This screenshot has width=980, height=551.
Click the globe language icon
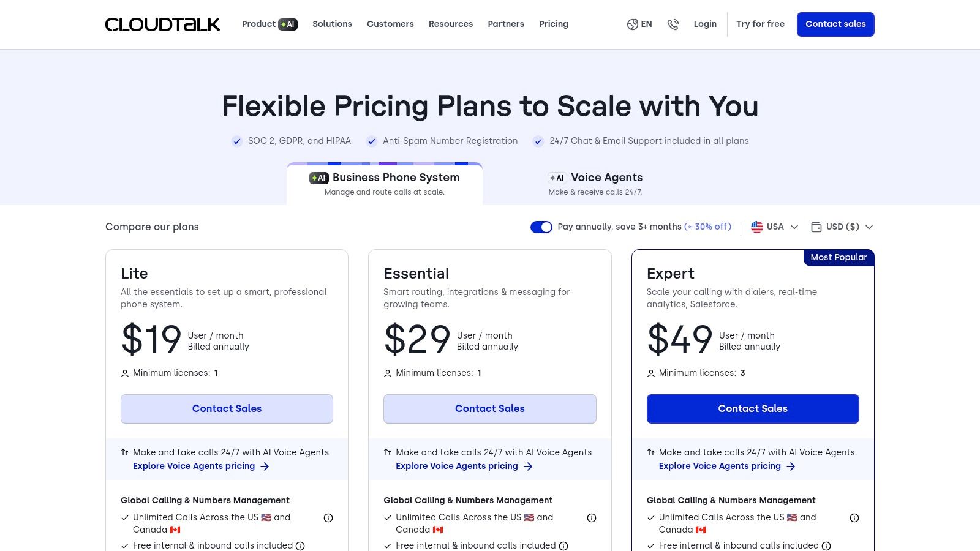pos(633,24)
